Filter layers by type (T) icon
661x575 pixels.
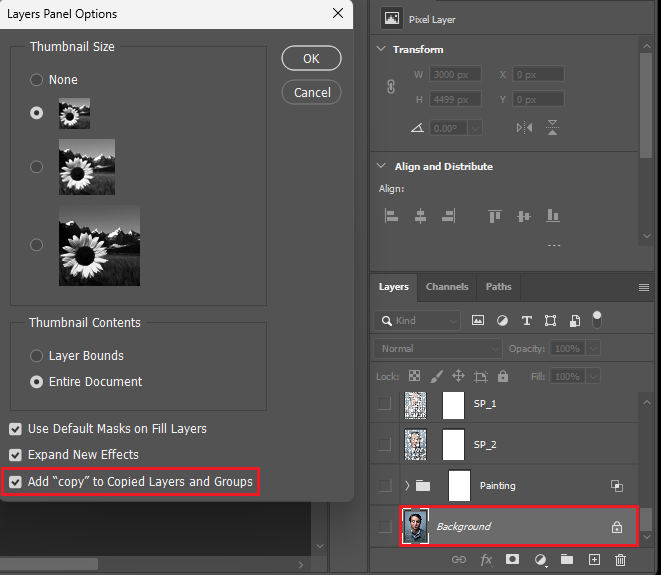point(526,321)
